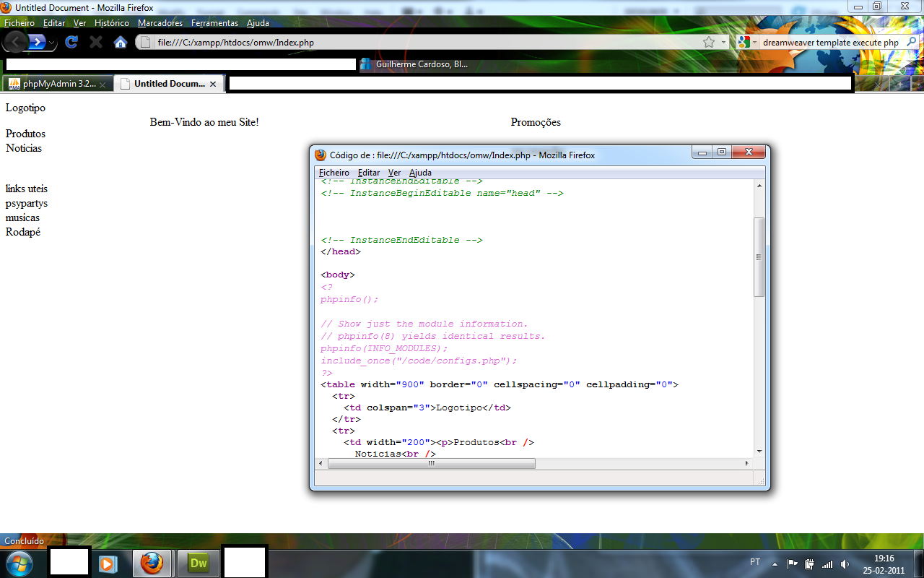
Task: Go to the home page icon
Action: (121, 42)
